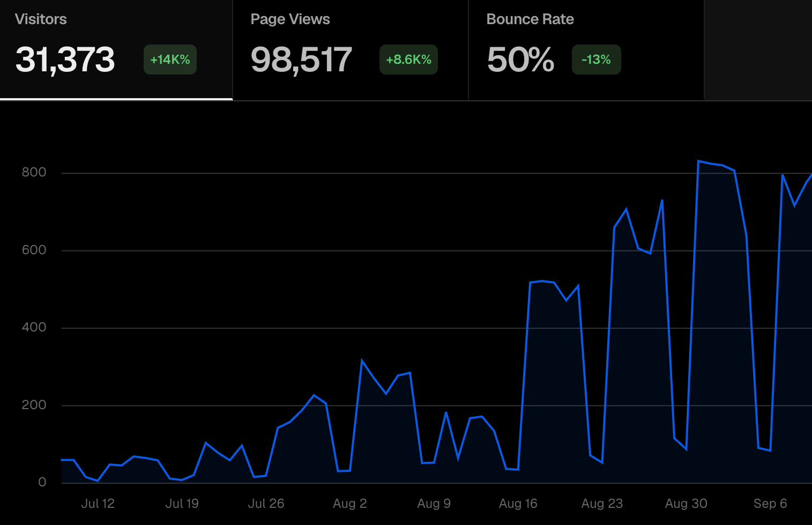Click the 31,373 visitors count
Screen dimensions: 812x525
click(65, 60)
